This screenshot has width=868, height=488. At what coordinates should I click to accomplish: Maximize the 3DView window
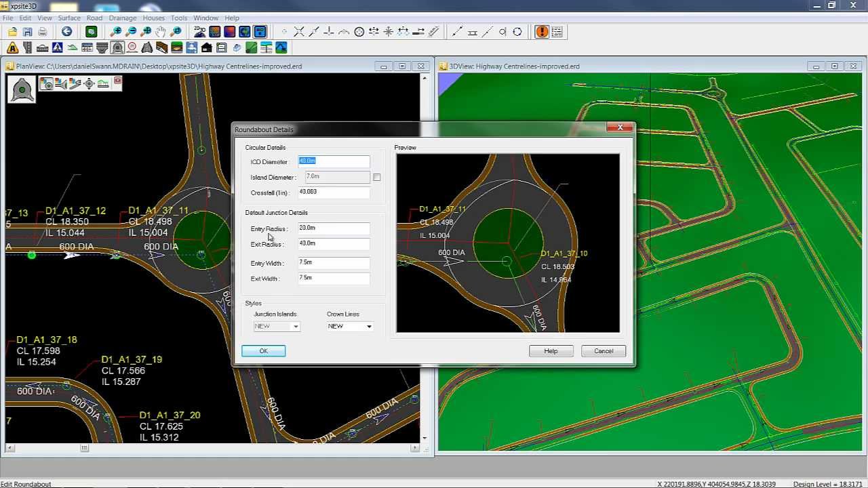[834, 66]
